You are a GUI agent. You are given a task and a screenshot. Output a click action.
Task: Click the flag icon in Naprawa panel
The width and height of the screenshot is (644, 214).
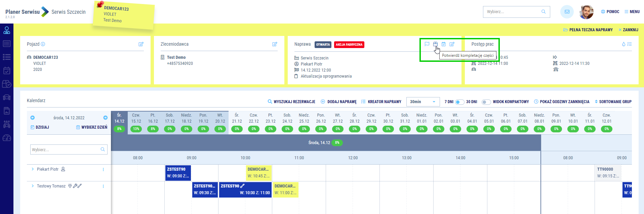(x=427, y=44)
